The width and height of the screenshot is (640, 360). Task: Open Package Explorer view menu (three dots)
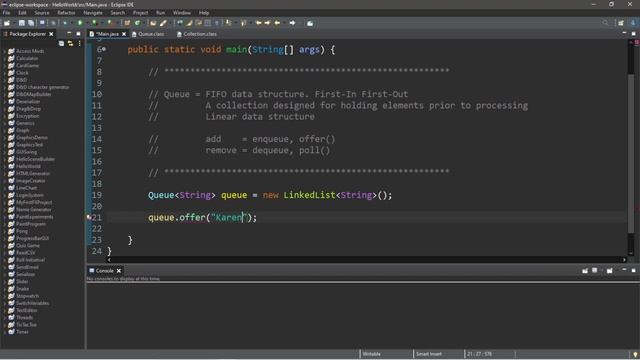80,43
